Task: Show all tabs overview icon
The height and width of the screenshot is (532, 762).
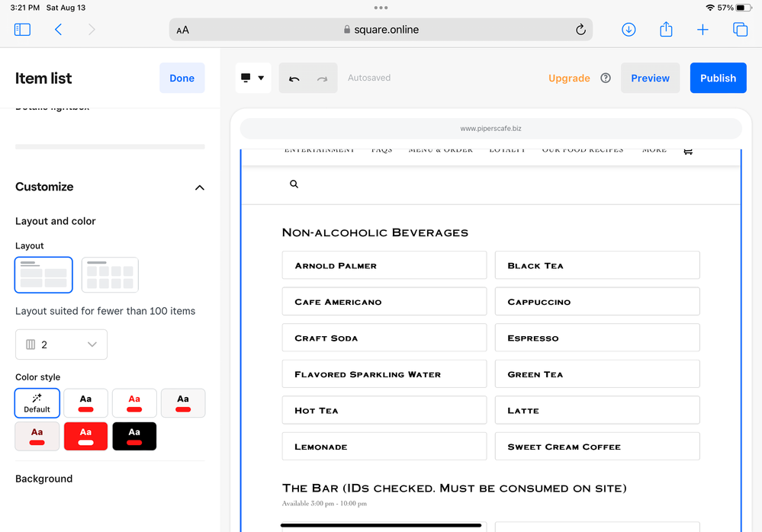Action: pos(740,30)
